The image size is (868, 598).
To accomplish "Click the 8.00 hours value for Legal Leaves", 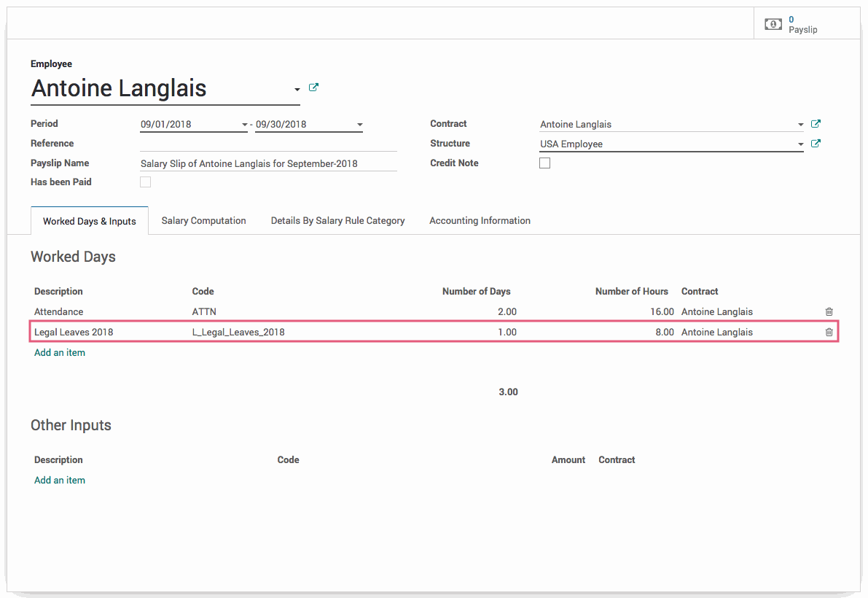I will pos(664,333).
